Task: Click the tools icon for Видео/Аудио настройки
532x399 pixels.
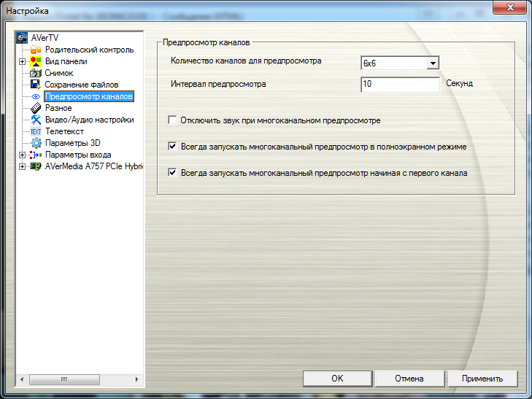Action: (36, 120)
